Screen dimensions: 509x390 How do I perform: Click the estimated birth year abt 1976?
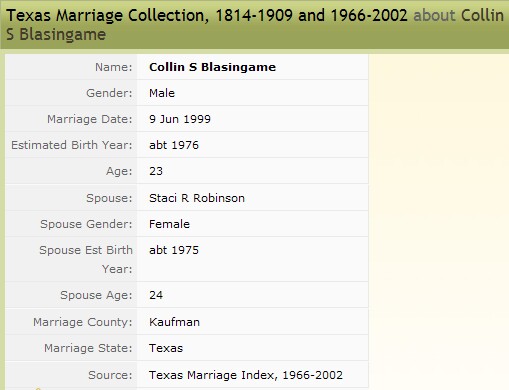pyautogui.click(x=174, y=145)
